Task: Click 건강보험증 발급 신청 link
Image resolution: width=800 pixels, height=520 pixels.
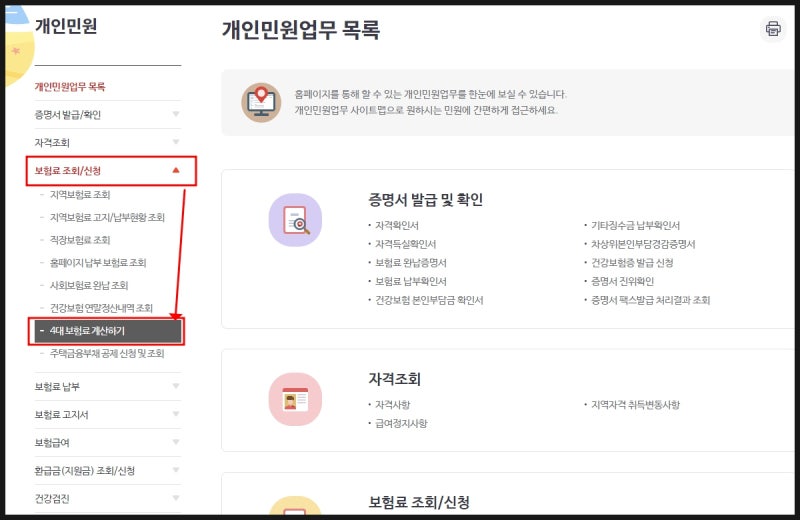Action: pos(632,263)
